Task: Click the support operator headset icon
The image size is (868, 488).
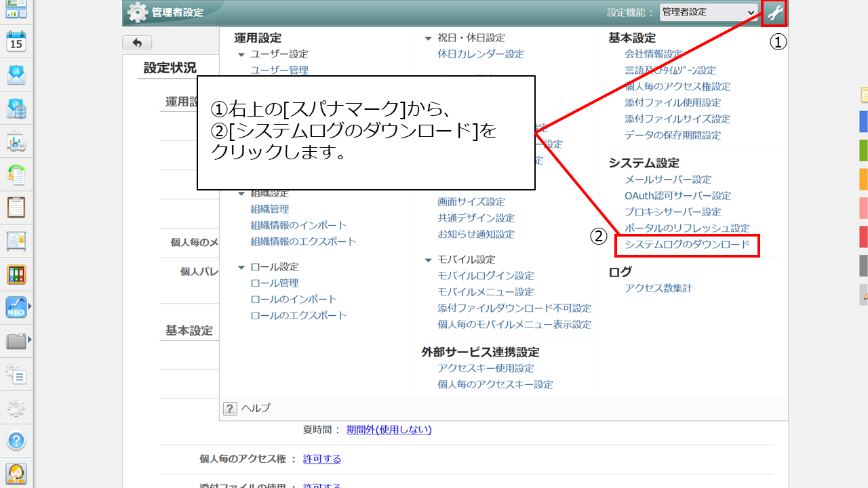Action: (x=16, y=472)
